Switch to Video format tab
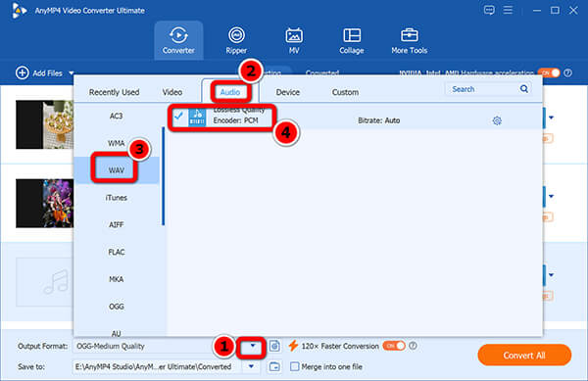This screenshot has width=588, height=381. (x=172, y=92)
